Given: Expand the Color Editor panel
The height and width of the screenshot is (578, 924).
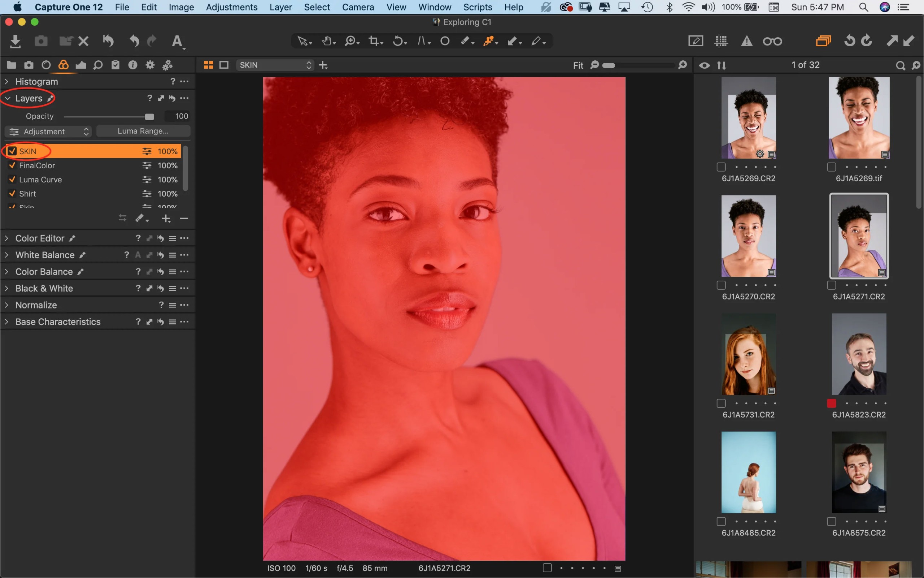Looking at the screenshot, I should 6,238.
